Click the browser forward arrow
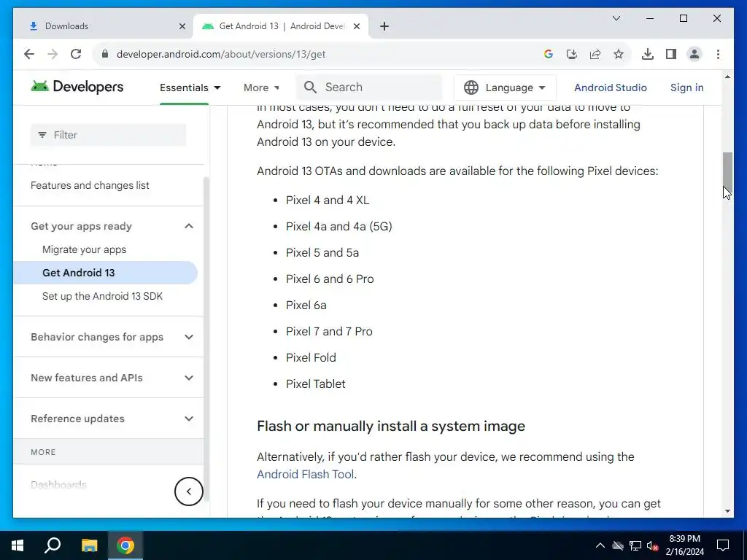 (x=53, y=54)
